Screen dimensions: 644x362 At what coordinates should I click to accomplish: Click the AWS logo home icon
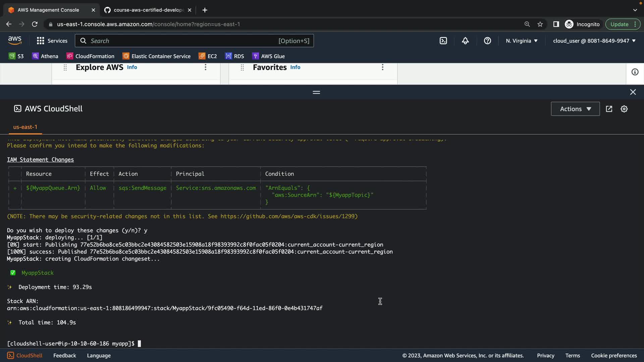coord(15,41)
